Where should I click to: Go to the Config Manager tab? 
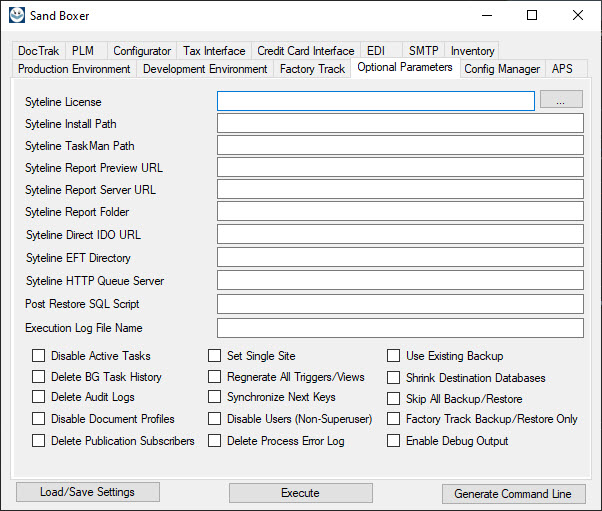click(502, 69)
